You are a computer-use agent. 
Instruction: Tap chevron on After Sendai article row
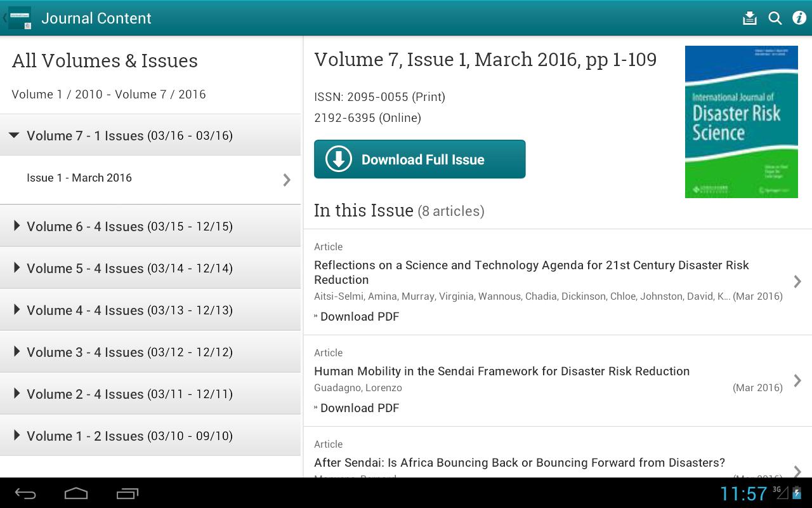pos(798,471)
